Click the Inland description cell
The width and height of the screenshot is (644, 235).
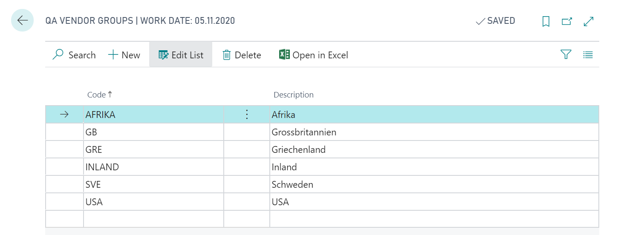(x=434, y=167)
